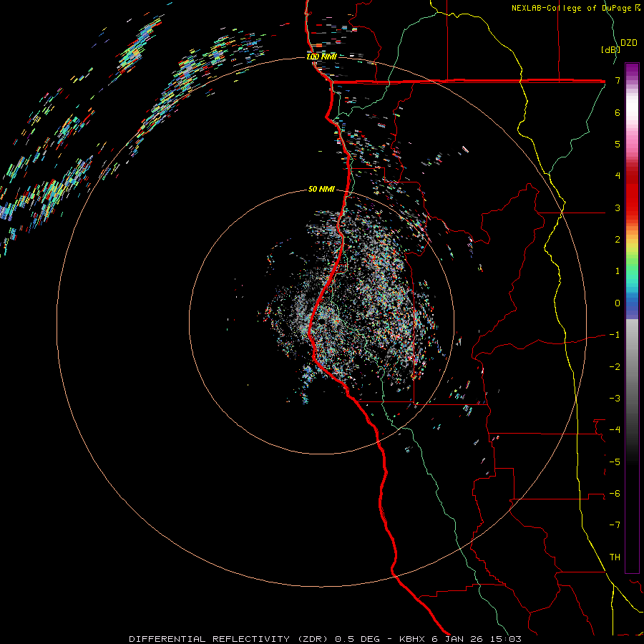The height and width of the screenshot is (644, 644).
Task: Click the -1 value on color scale
Action: [615, 335]
